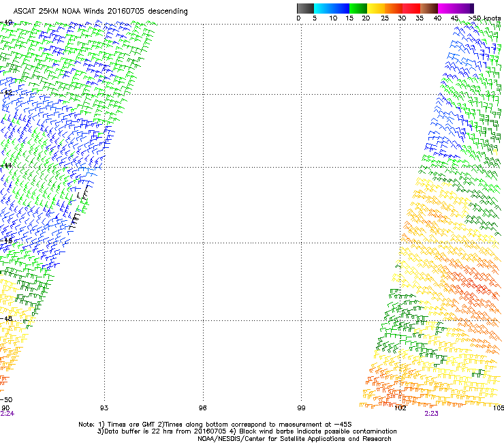This screenshot has width=504, height=443.
Task: Click the gray 0–5 knots legend segment
Action: pos(305,8)
